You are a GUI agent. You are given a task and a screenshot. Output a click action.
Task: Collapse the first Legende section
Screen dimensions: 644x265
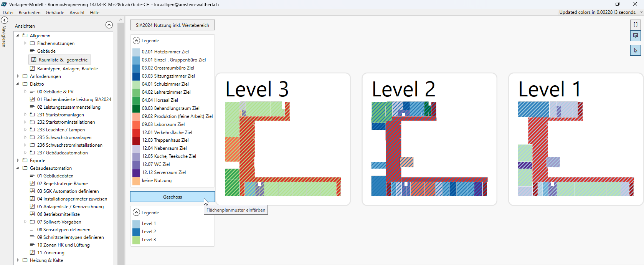point(136,41)
